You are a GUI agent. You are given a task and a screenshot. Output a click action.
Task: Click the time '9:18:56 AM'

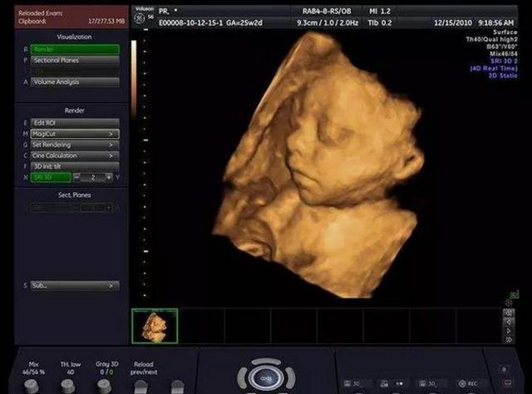point(495,22)
